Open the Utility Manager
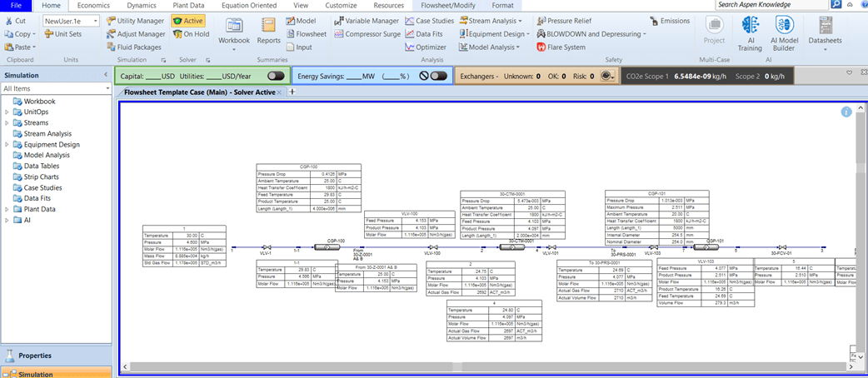Viewport: 868px width, 378px height. pyautogui.click(x=135, y=21)
